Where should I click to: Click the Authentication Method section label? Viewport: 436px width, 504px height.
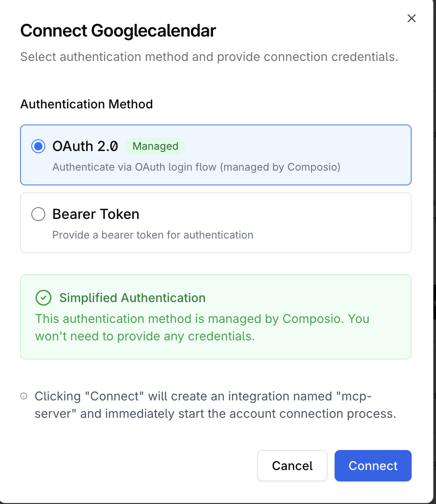tap(87, 104)
